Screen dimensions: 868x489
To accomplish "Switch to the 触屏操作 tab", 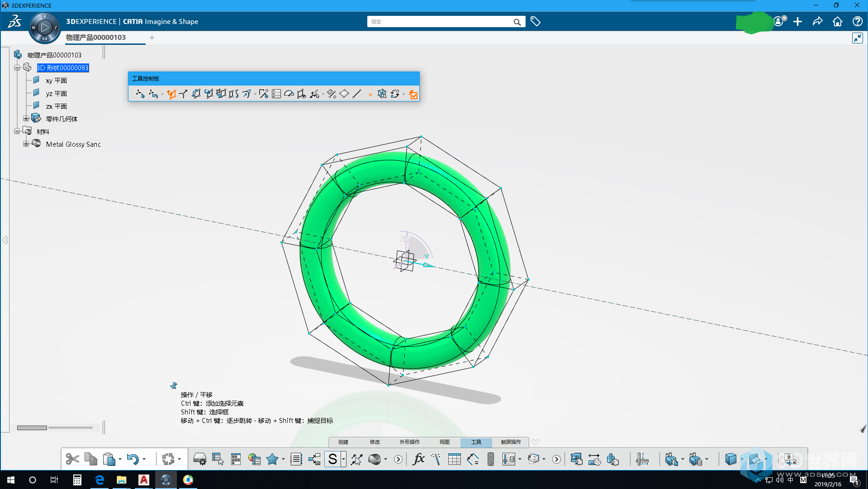I will click(x=511, y=442).
